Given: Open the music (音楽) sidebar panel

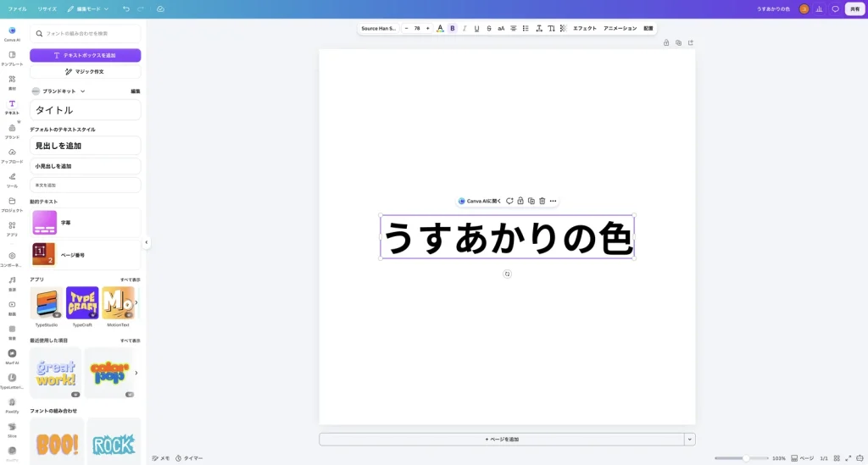Looking at the screenshot, I should (12, 283).
